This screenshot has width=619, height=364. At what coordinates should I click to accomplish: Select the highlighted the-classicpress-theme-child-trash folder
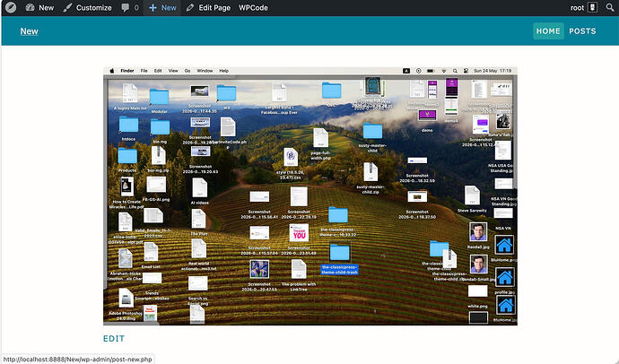pyautogui.click(x=339, y=253)
